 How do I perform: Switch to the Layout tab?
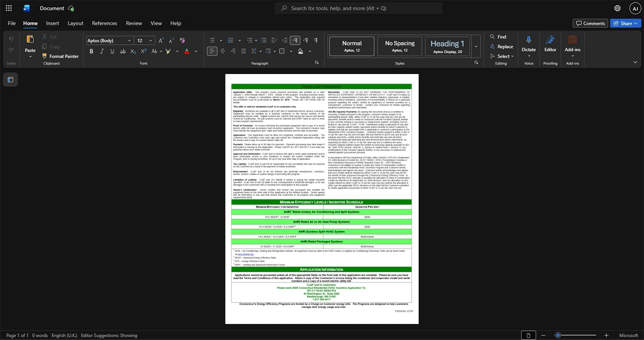coord(75,23)
